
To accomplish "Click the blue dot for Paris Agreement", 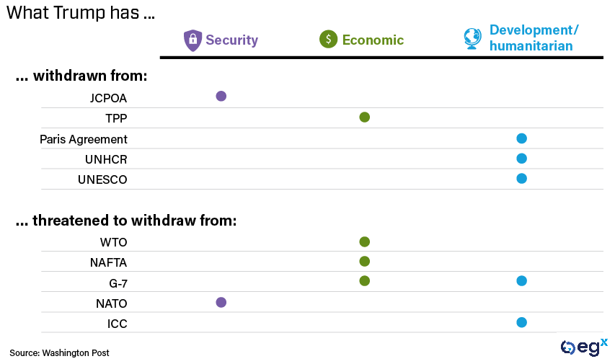I will point(521,138).
